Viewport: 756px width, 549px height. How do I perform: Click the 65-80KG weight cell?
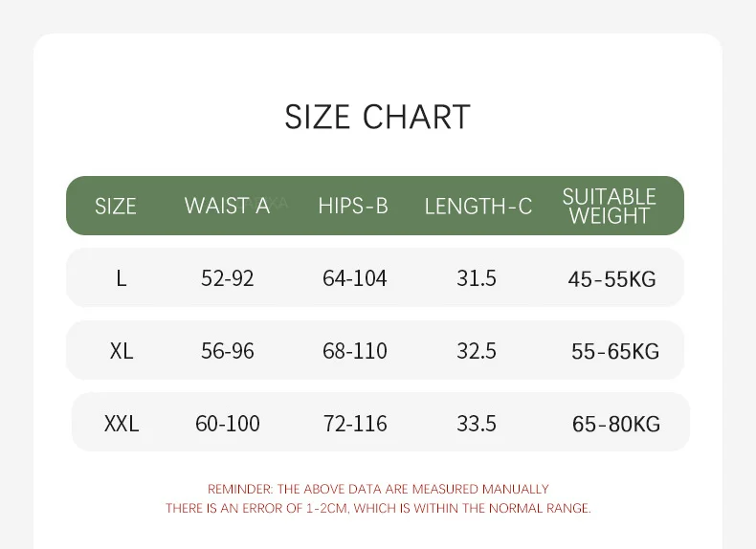pyautogui.click(x=616, y=424)
